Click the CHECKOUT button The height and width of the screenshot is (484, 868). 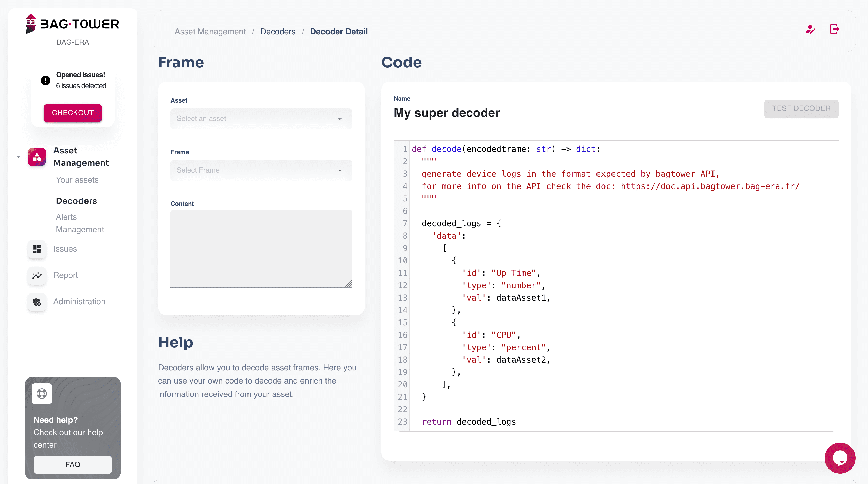pyautogui.click(x=73, y=113)
